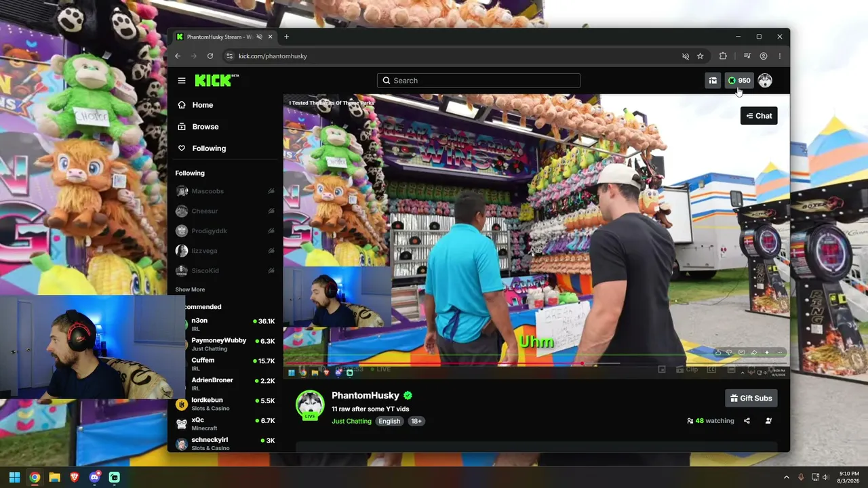Open Brave browser from the taskbar
Image resolution: width=868 pixels, height=488 pixels.
click(75, 477)
